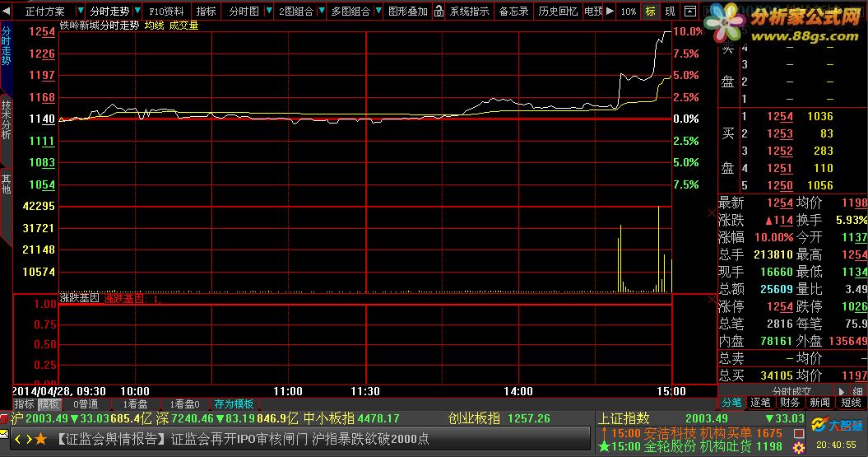This screenshot has height=457, width=868.
Task: Select the 0普通 template tab
Action: coord(86,404)
